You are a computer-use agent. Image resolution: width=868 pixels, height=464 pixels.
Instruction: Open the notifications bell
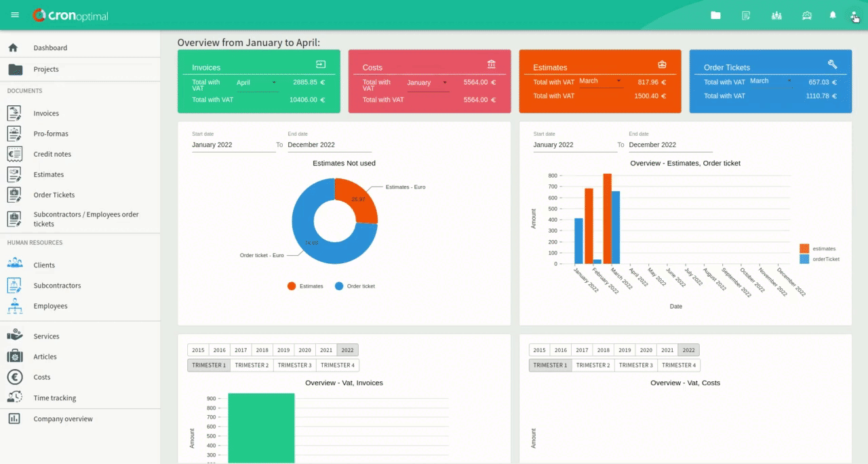click(833, 15)
